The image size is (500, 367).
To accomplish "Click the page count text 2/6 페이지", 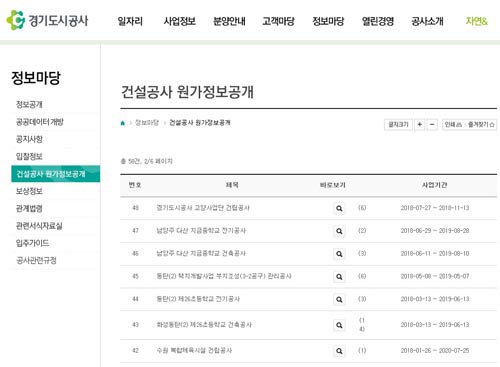I will (x=158, y=161).
